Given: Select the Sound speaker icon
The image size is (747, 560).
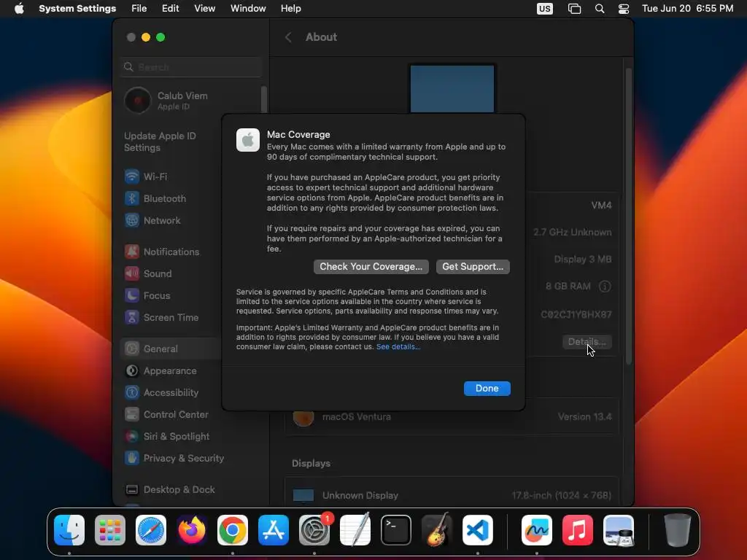Looking at the screenshot, I should tap(132, 274).
